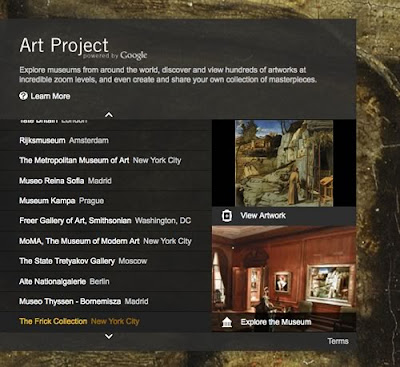Select The Metropolitan Museum of Art
Image resolution: width=400 pixels, height=367 pixels.
[105, 160]
